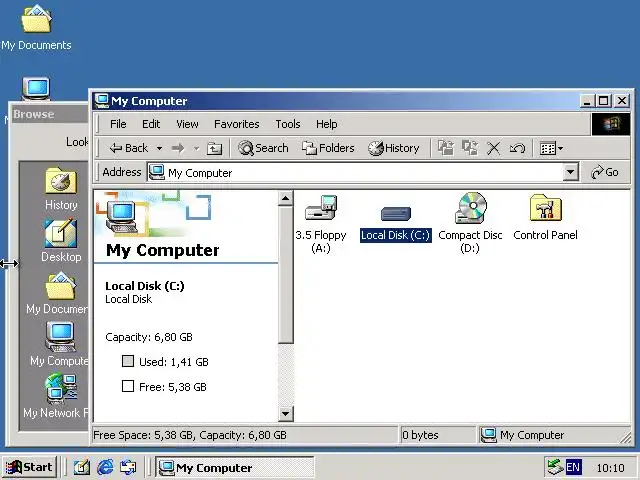The width and height of the screenshot is (640, 480).
Task: Click the Windows logo throbber in the menu bar
Action: click(x=611, y=124)
